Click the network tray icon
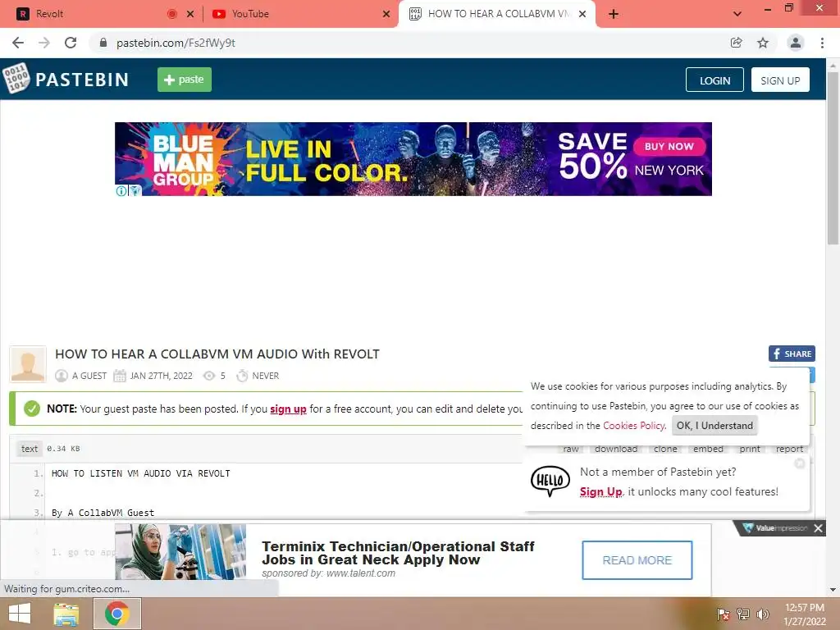 [742, 614]
